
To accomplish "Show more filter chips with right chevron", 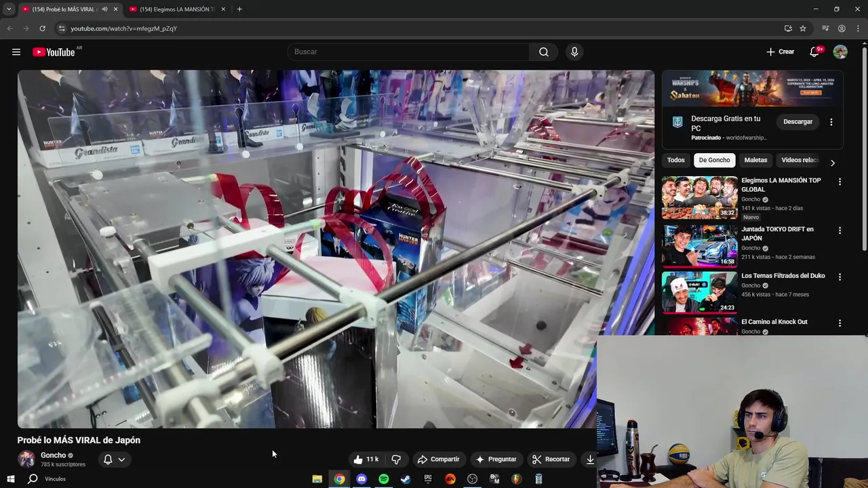I will pyautogui.click(x=833, y=163).
